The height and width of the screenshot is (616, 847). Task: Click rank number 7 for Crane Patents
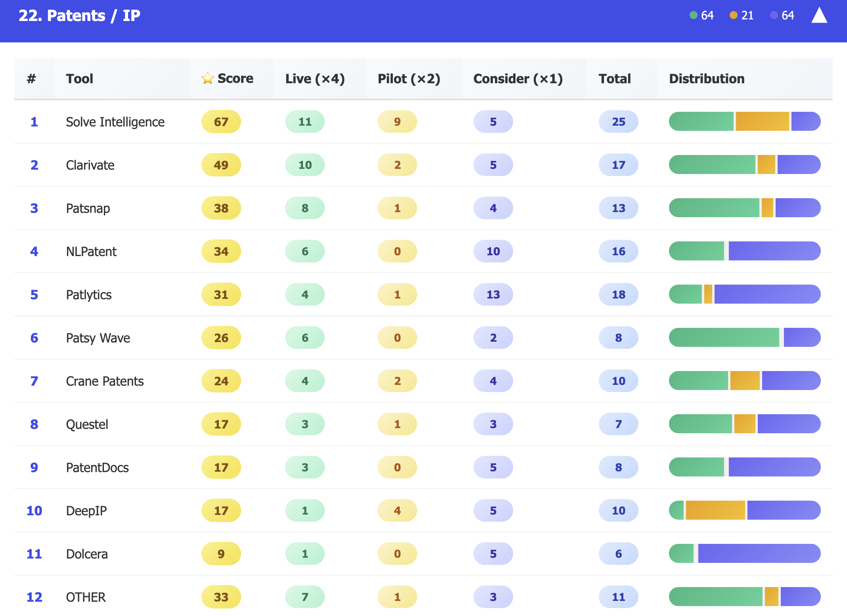tap(34, 381)
